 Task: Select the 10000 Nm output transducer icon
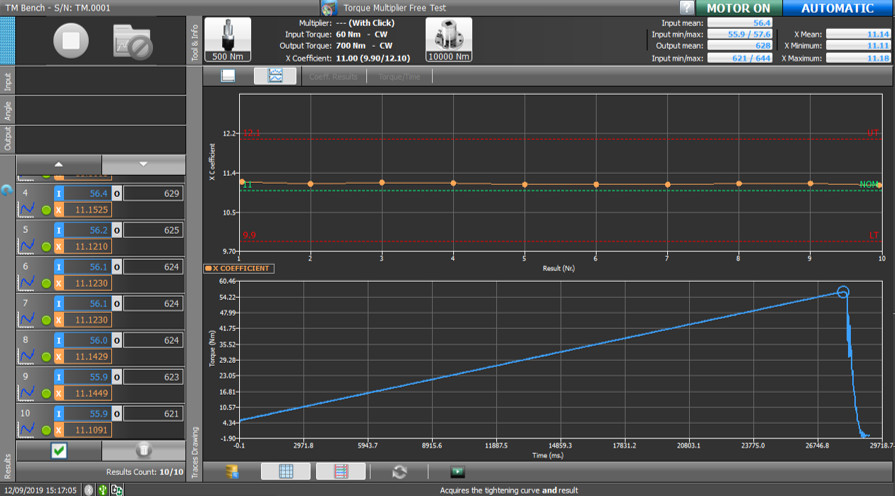coord(448,39)
